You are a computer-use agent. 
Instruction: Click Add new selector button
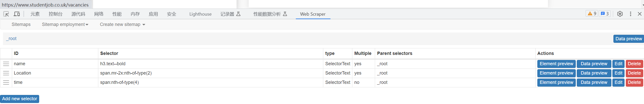(x=20, y=99)
